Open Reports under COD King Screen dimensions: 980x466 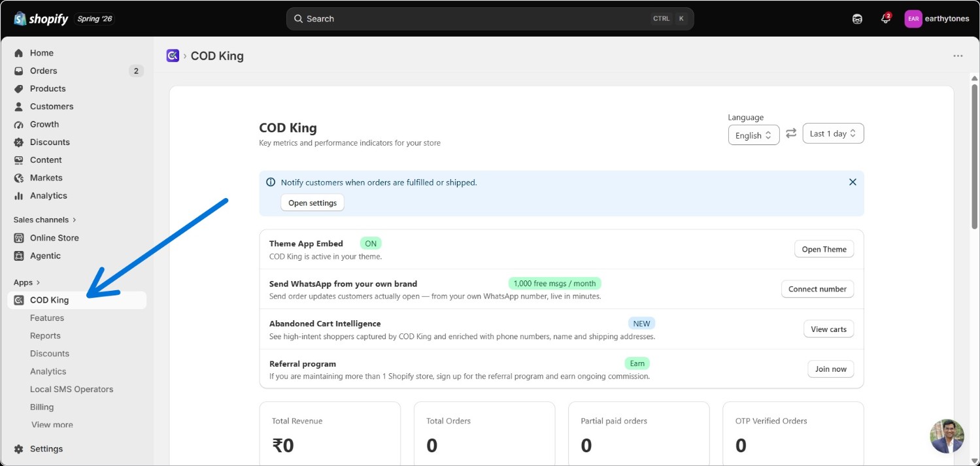click(x=45, y=335)
